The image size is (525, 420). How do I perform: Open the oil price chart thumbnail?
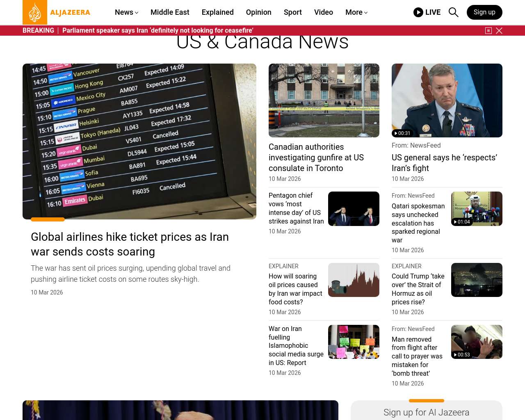tap(354, 280)
